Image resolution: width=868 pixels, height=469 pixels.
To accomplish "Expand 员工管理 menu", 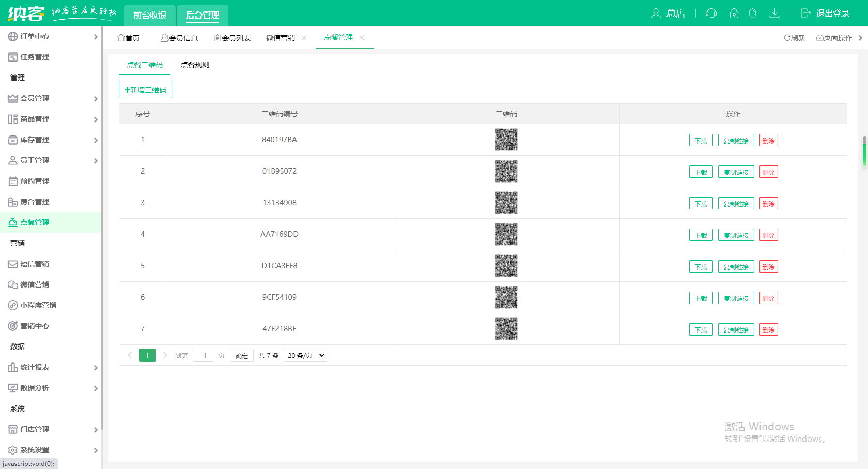I will click(51, 160).
